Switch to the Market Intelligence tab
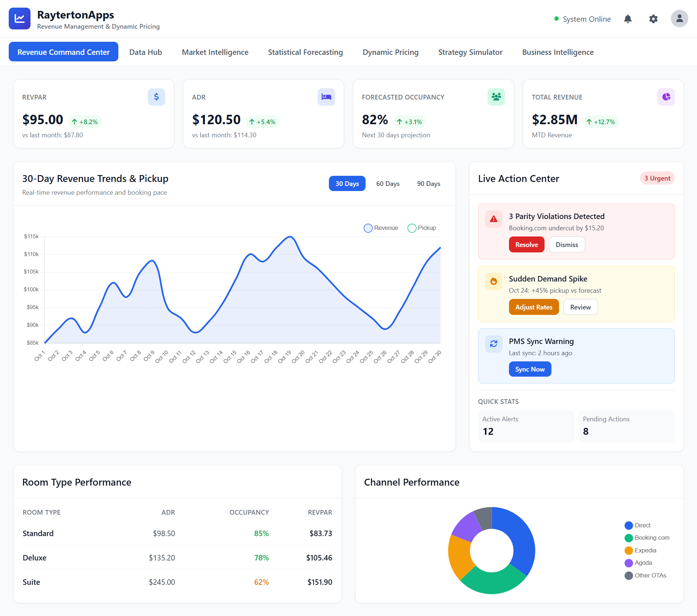The height and width of the screenshot is (616, 697). [215, 52]
